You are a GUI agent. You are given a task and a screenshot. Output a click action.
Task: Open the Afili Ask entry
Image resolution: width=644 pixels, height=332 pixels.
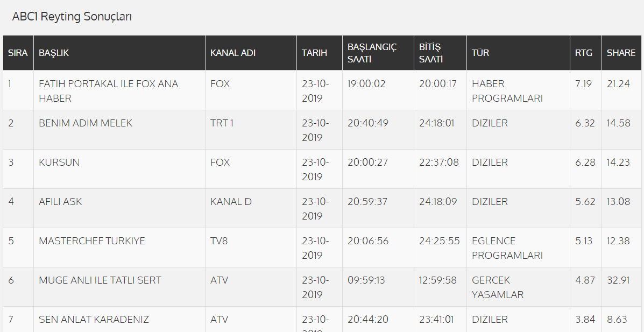coord(60,202)
